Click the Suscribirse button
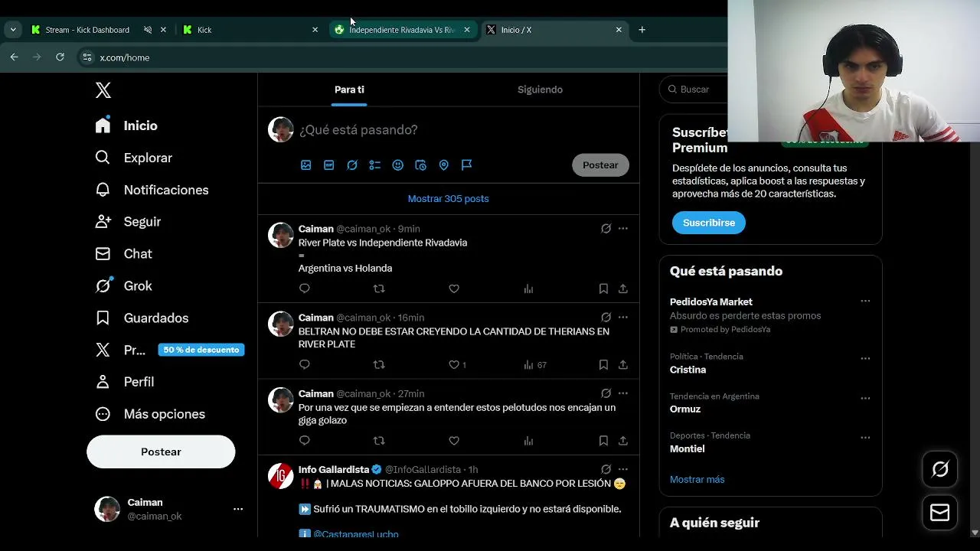 [709, 223]
